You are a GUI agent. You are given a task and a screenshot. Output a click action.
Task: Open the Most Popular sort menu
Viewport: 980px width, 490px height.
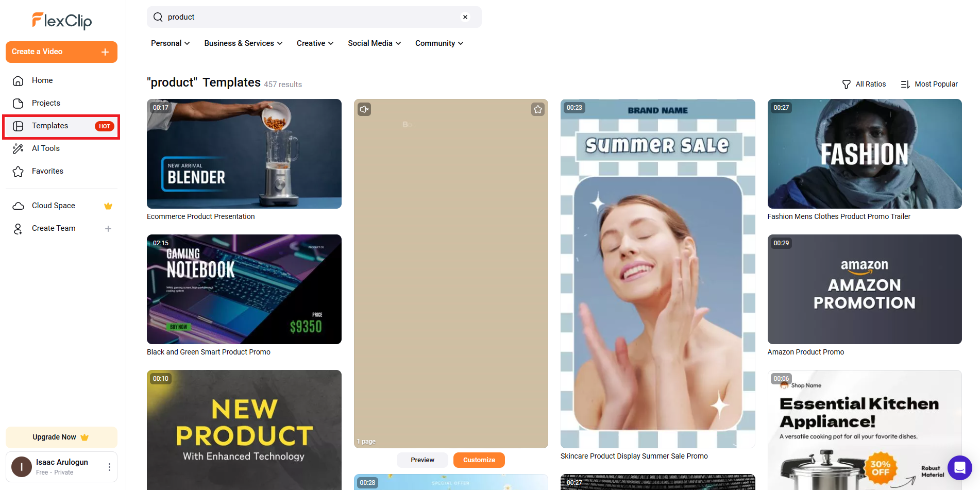(929, 84)
